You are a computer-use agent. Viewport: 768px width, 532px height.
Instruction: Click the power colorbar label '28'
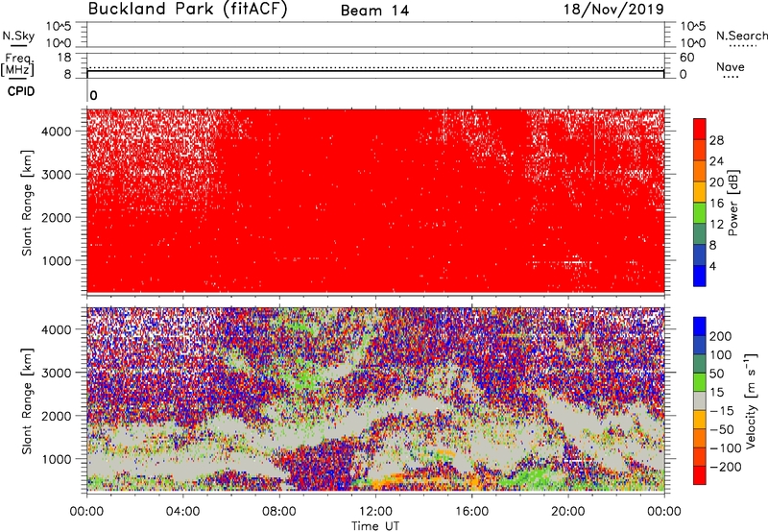tap(716, 140)
